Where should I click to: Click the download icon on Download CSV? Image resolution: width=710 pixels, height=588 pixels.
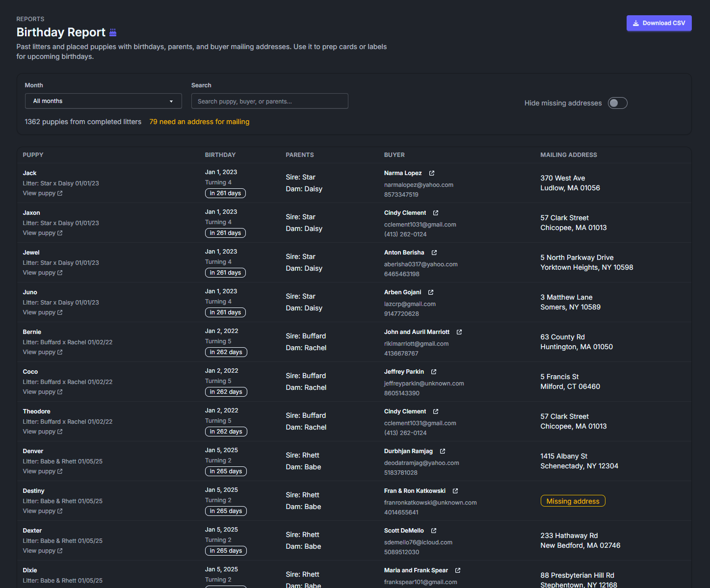[636, 23]
